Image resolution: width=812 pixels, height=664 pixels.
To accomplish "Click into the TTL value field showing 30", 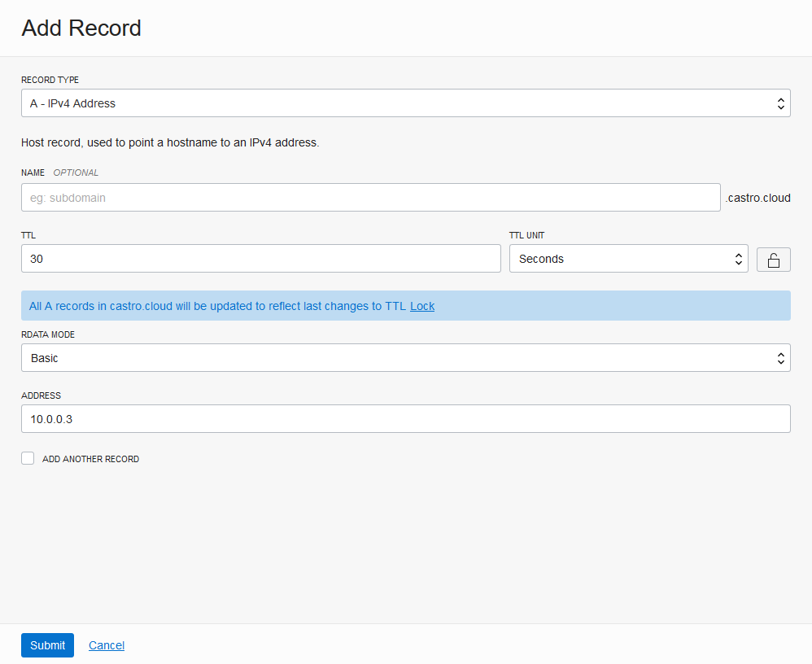I will point(260,259).
